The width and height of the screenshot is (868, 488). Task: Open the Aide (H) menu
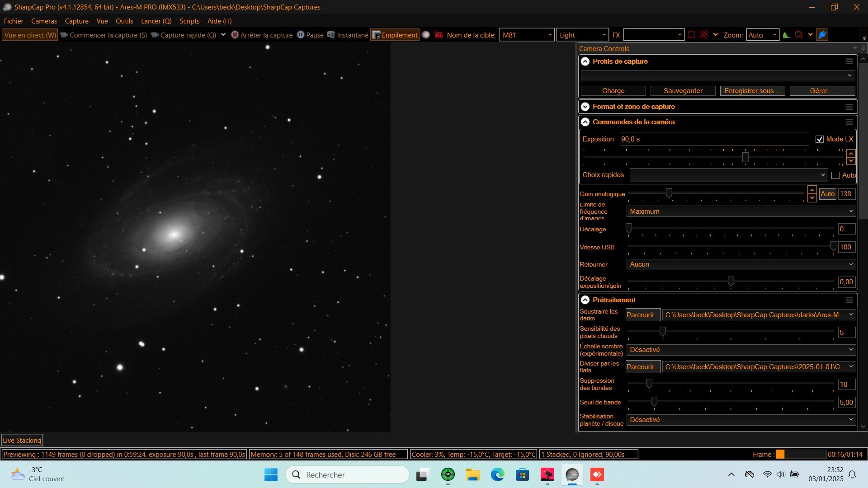click(219, 21)
